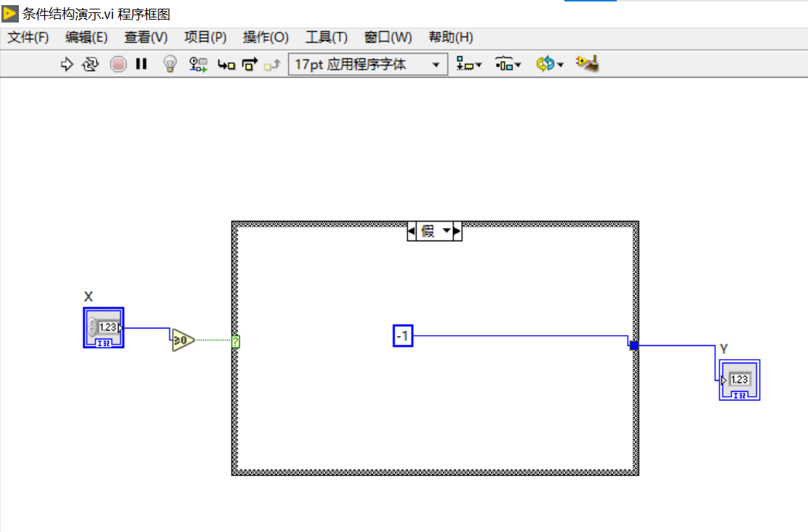Open the 查看(V) menu
The height and width of the screenshot is (532, 808).
coord(146,38)
